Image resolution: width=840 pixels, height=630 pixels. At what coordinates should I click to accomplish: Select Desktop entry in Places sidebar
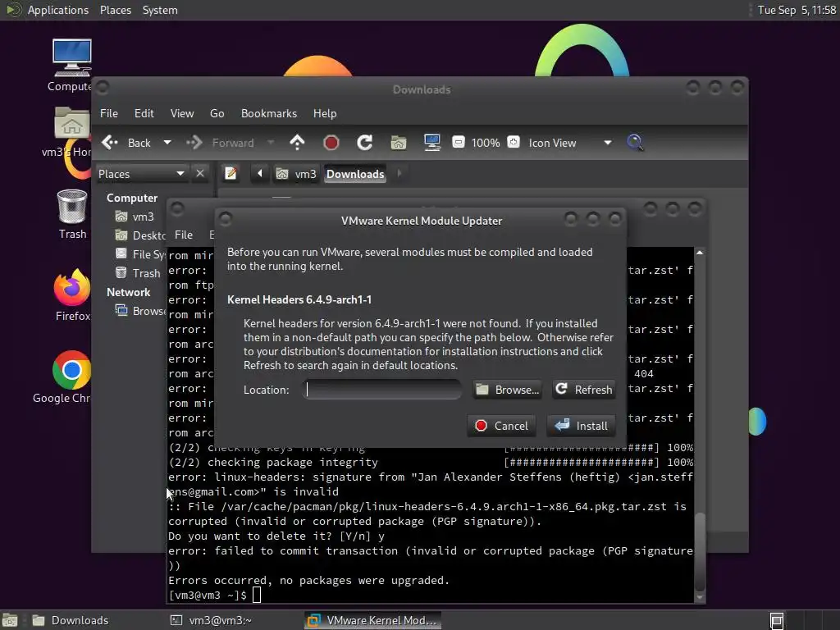[140, 235]
